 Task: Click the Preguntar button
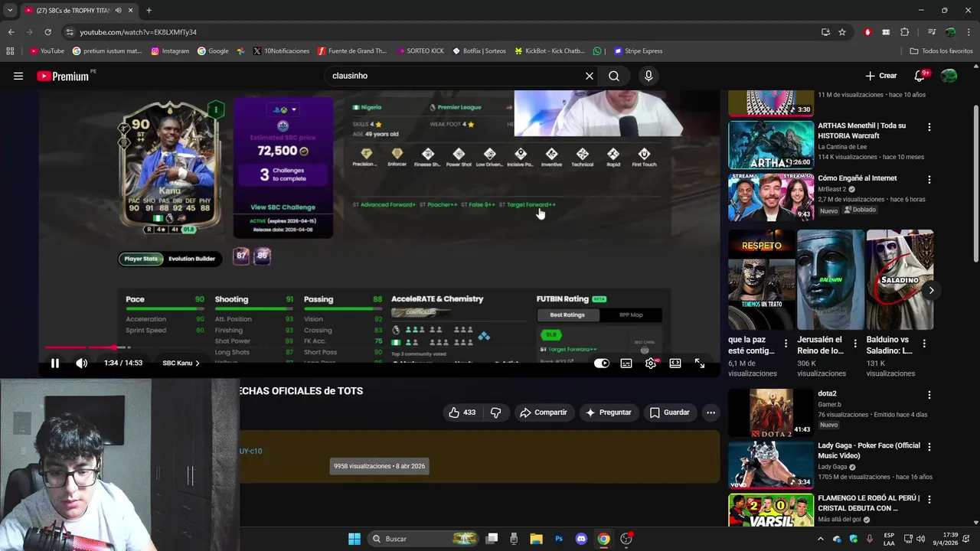tap(609, 412)
